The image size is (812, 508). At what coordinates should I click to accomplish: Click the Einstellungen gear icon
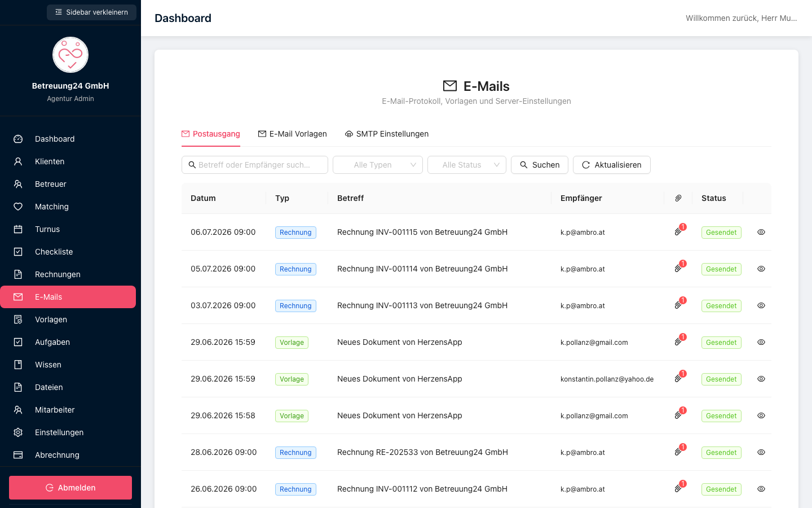click(18, 432)
